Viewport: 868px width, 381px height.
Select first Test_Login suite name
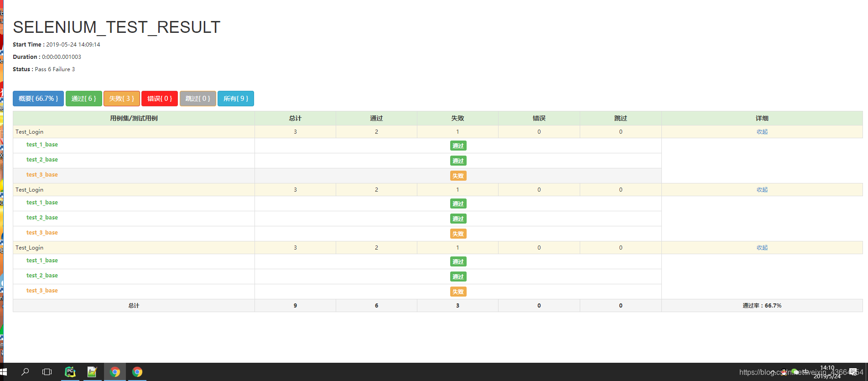click(29, 132)
